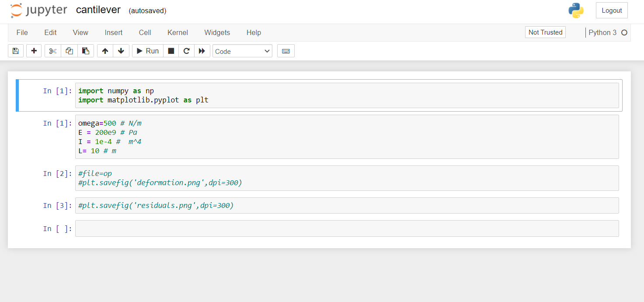644x302 pixels.
Task: Restart kernel and run all icon
Action: pyautogui.click(x=202, y=51)
